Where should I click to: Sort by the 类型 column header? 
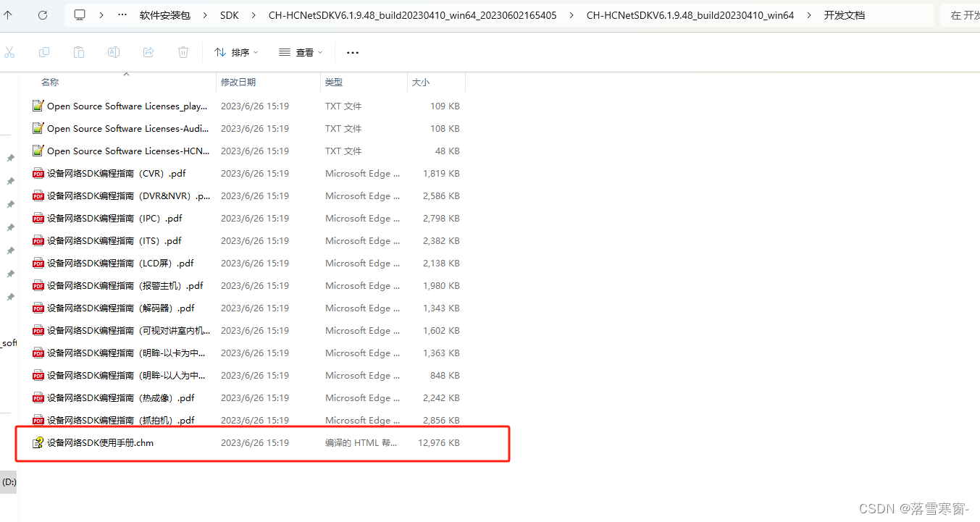[334, 83]
